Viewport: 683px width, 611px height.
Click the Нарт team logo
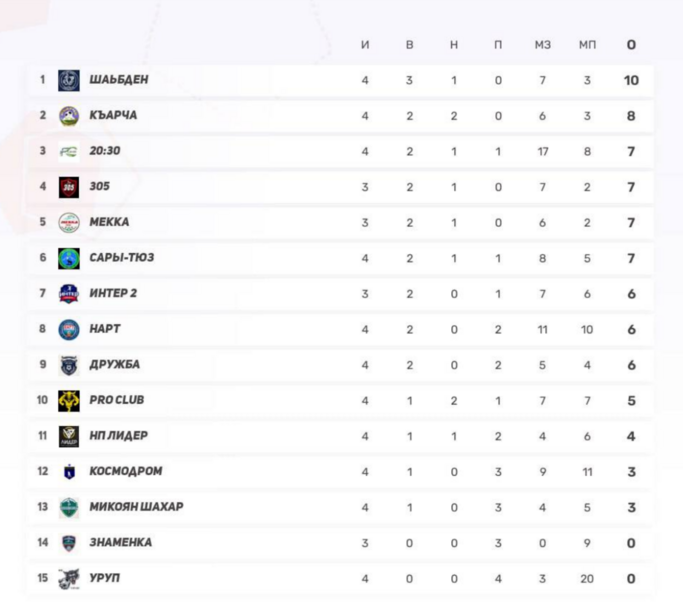pos(68,329)
